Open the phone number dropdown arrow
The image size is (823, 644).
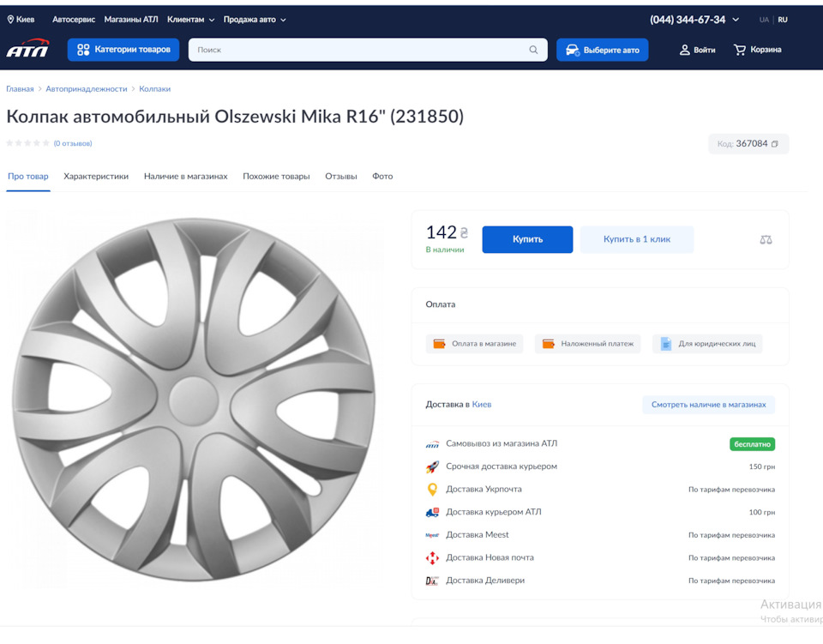pyautogui.click(x=736, y=20)
